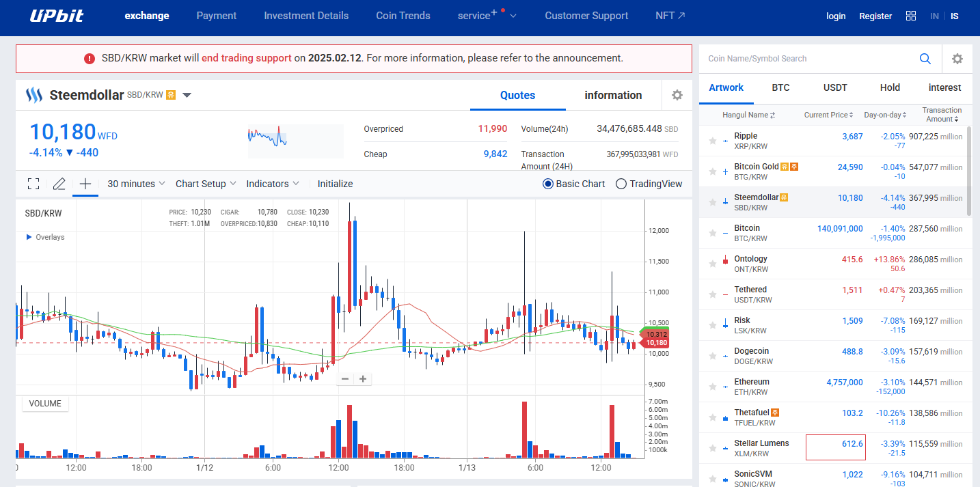Sort by Transaction Amount column

pyautogui.click(x=941, y=115)
